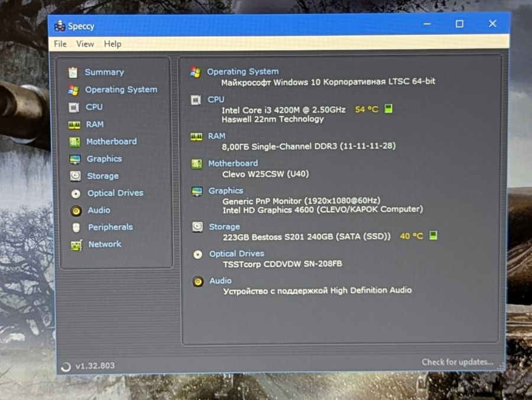Click the Summary clipboard icon in sidebar
This screenshot has height=400, width=532.
coord(73,72)
